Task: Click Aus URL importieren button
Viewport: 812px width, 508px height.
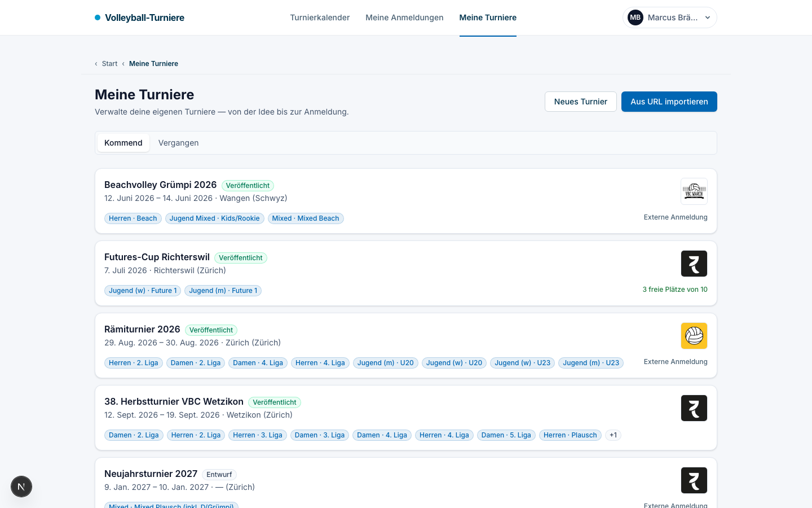Action: [669, 102]
